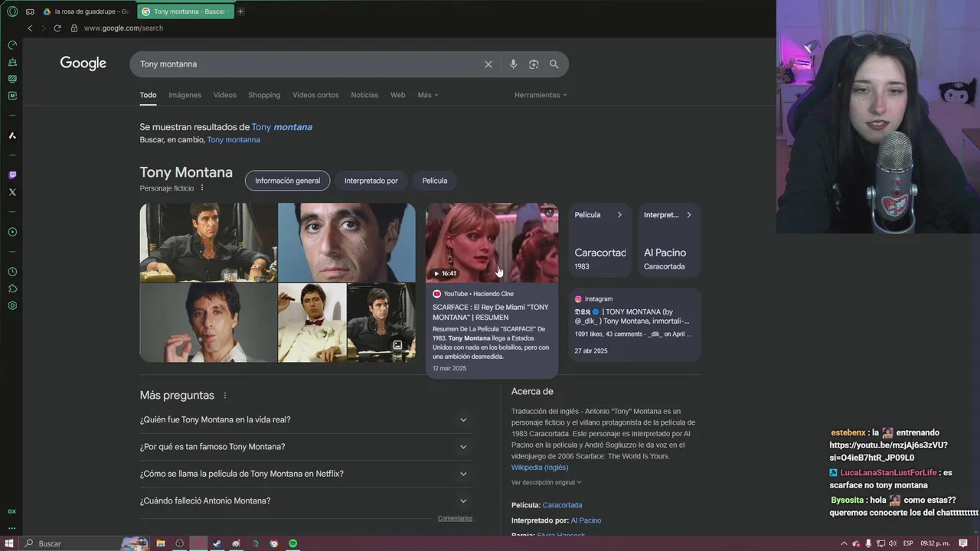Open the Herramientas dropdown

pos(541,95)
